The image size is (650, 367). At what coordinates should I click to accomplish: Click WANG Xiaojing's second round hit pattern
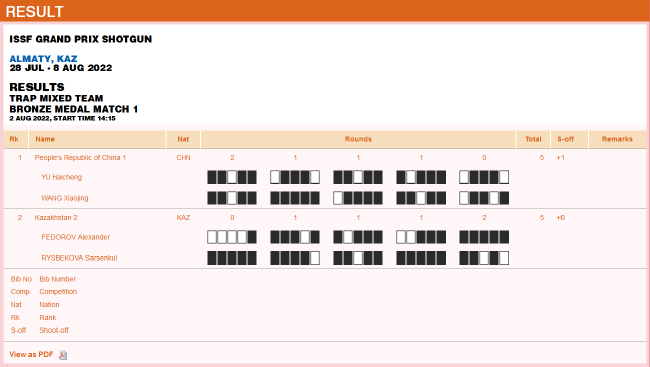click(x=295, y=198)
